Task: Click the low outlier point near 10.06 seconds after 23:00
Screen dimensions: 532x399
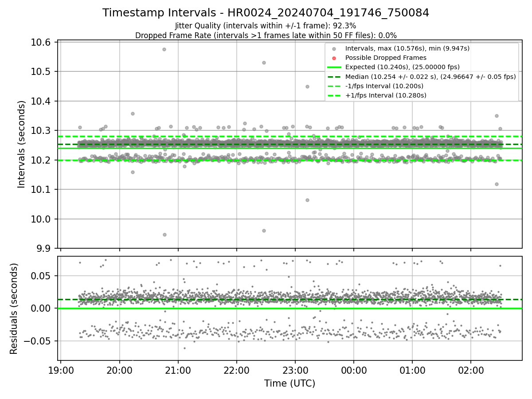Action: click(307, 200)
